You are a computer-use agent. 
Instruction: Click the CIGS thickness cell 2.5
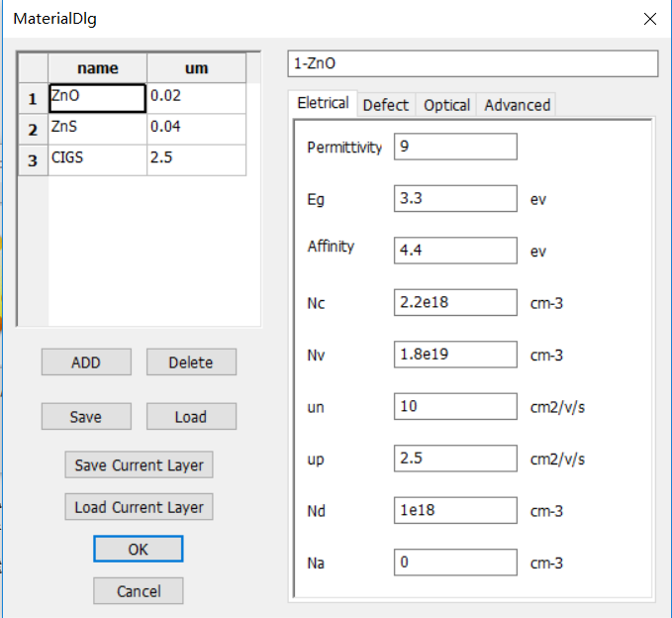coord(196,159)
